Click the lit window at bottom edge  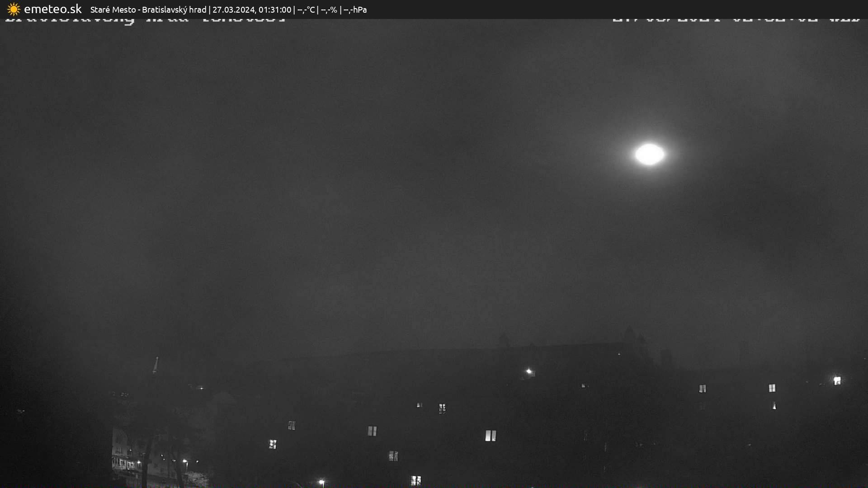(415, 480)
